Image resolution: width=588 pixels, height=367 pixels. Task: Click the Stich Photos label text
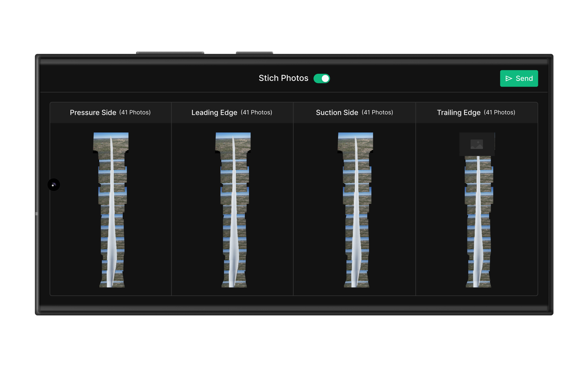(283, 78)
